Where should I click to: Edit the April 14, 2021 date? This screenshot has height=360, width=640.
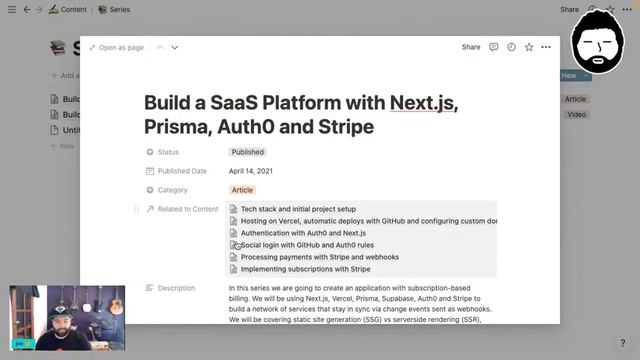point(251,171)
